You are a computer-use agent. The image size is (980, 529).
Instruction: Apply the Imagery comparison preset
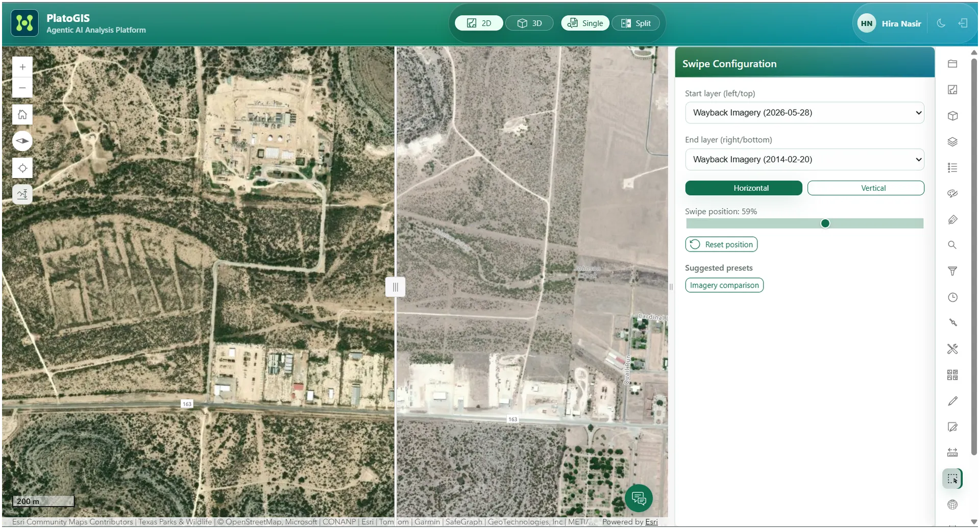[x=724, y=285]
